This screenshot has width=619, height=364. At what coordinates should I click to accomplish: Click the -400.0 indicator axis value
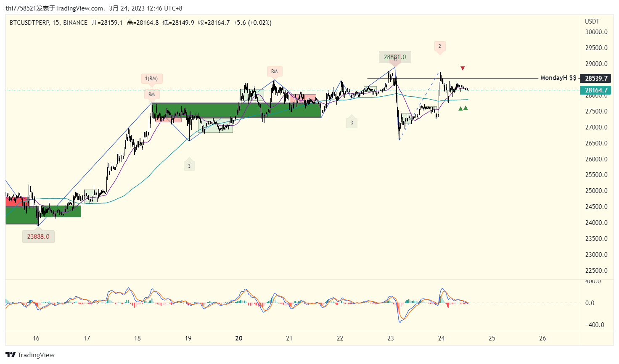point(595,325)
